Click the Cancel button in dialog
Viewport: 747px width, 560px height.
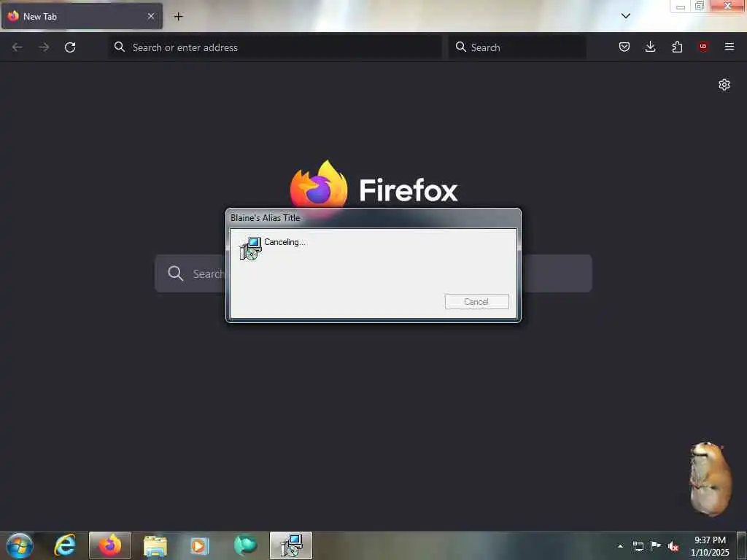point(477,301)
